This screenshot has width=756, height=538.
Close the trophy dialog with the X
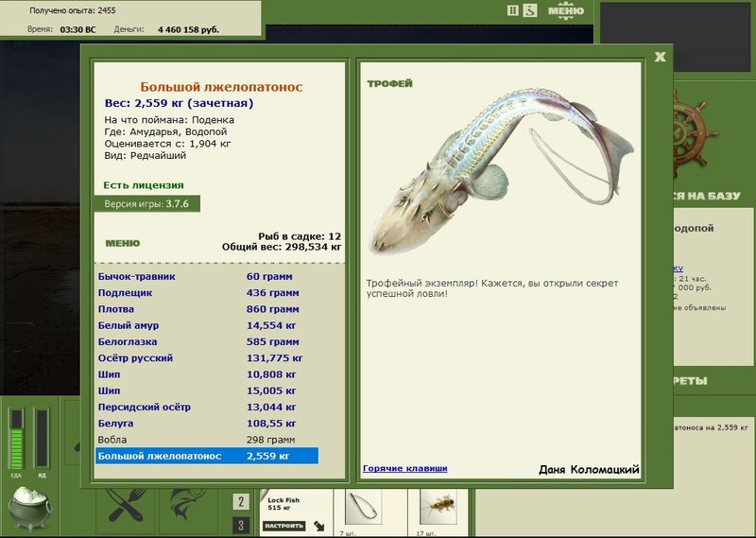tap(660, 57)
